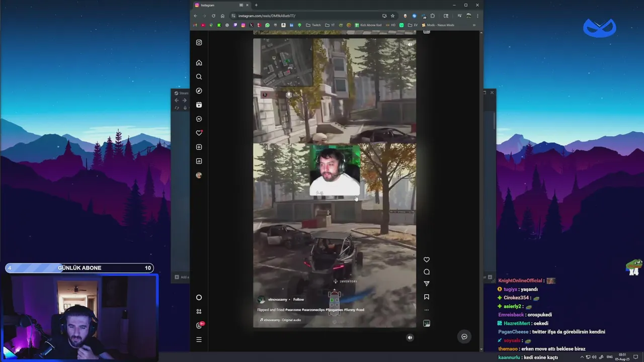This screenshot has height=362, width=644.
Task: Open profile avatar in Instagram sidebar
Action: coord(199,175)
